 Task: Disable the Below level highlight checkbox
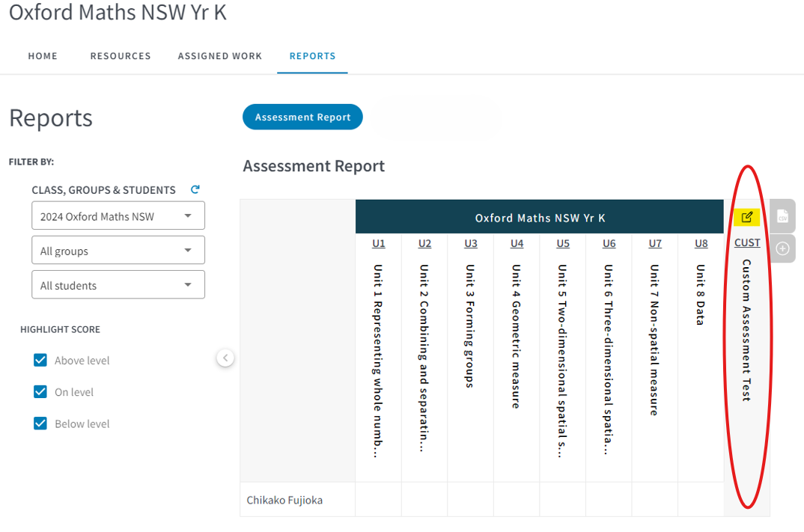coord(40,424)
